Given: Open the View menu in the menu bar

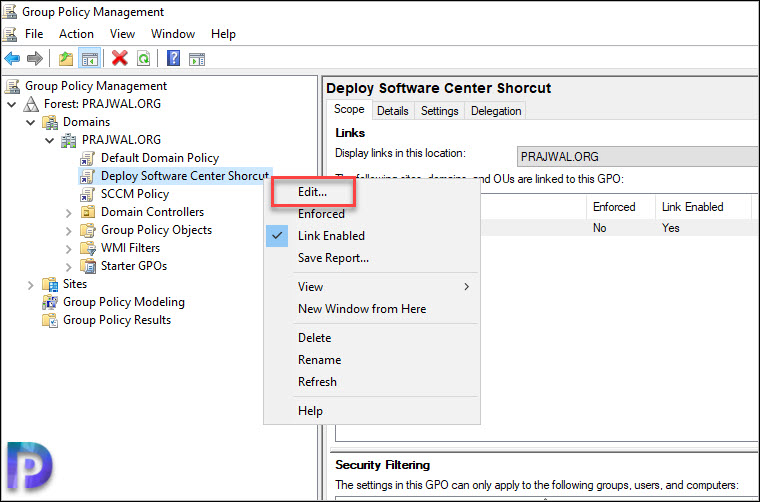Looking at the screenshot, I should pos(122,34).
